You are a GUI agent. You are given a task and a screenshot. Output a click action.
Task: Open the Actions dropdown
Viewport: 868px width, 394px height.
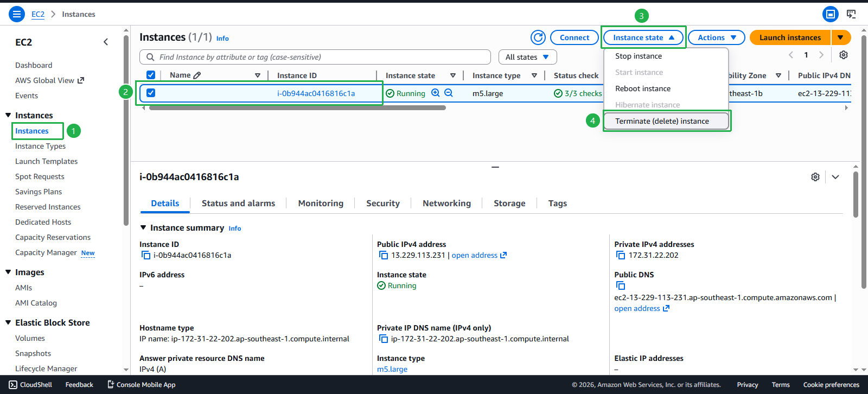(x=716, y=37)
